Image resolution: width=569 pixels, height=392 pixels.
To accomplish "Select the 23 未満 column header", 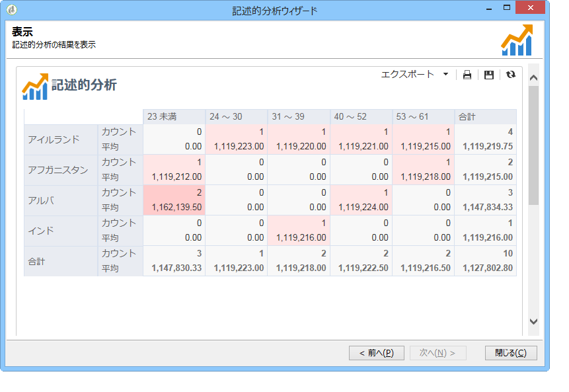I will click(174, 116).
